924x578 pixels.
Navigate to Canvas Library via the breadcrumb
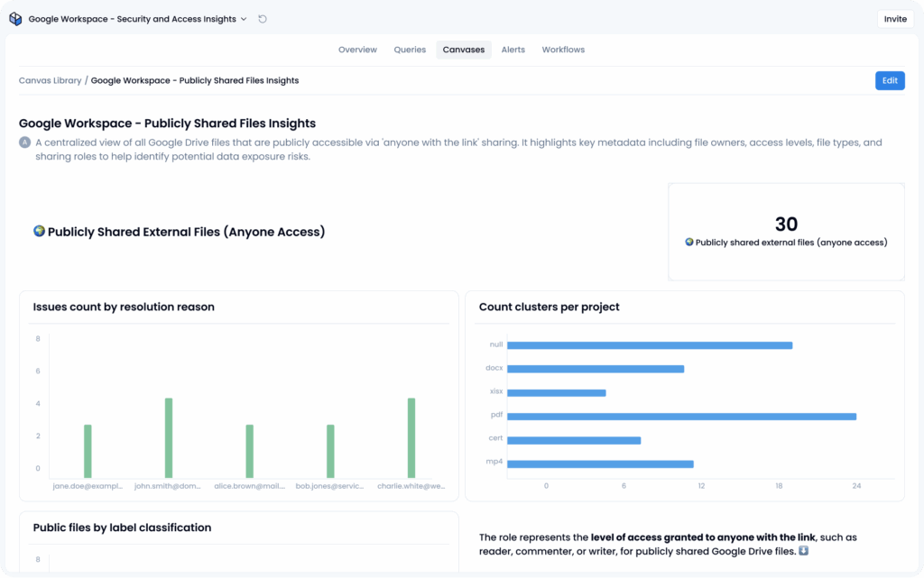(50, 79)
